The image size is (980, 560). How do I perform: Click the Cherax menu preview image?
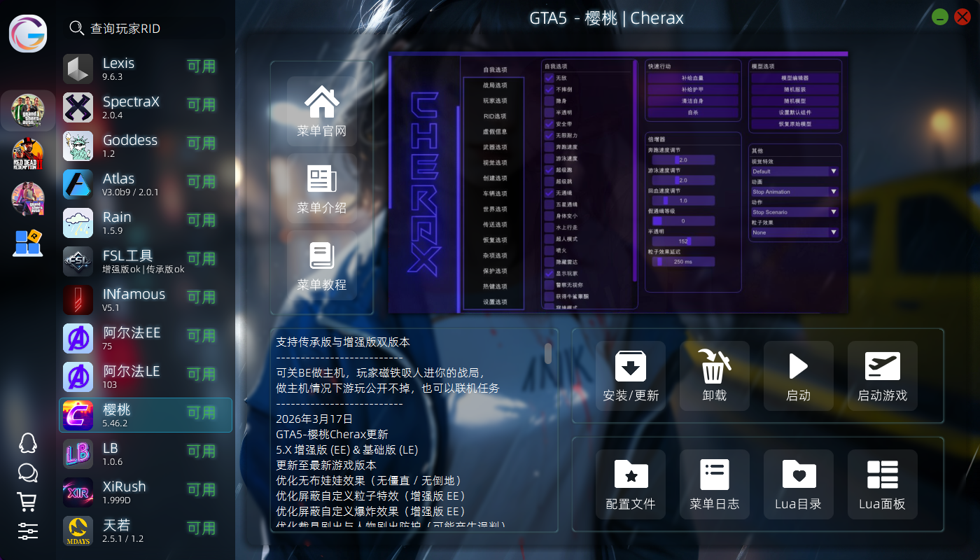(x=618, y=182)
